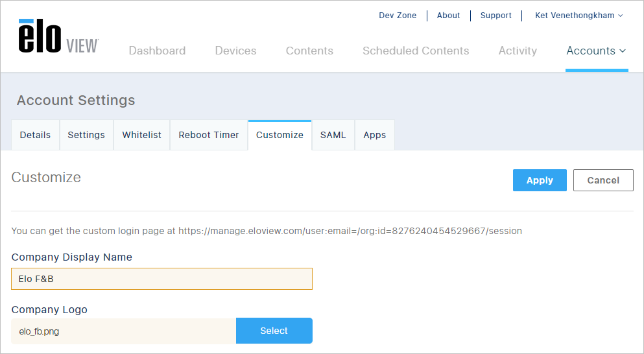Switch to the SAML tab
The image size is (644, 354).
(x=333, y=135)
